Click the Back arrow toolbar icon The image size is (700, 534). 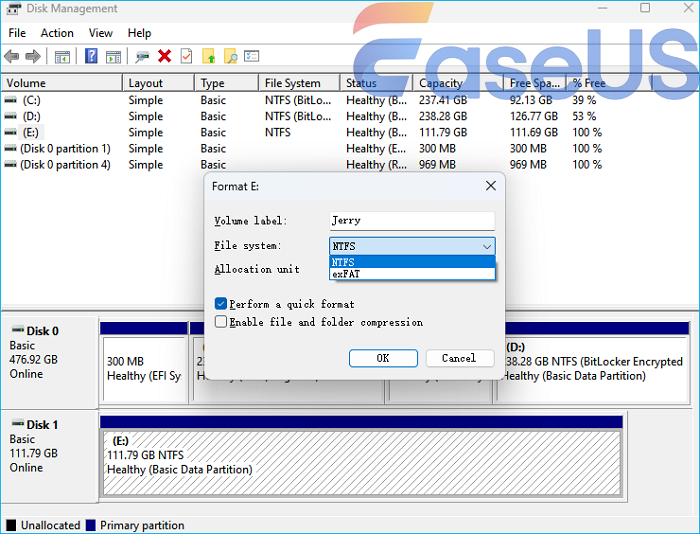(12, 57)
